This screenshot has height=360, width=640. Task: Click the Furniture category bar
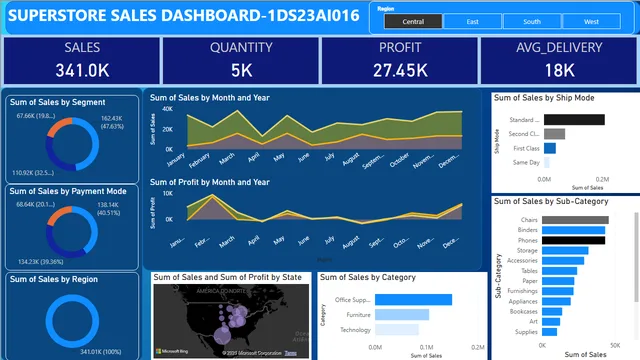[402, 315]
